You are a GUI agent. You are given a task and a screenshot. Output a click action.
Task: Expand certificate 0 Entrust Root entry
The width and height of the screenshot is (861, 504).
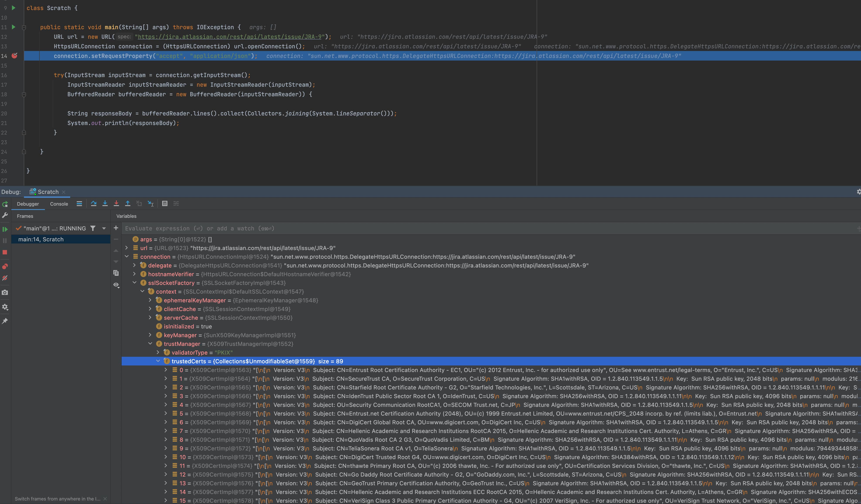(166, 370)
